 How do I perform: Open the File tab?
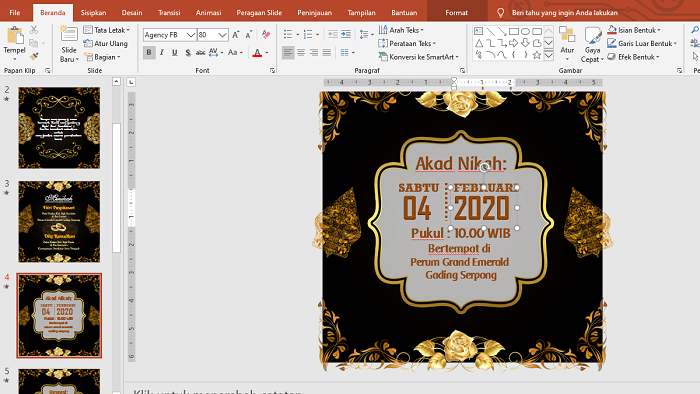click(x=15, y=12)
